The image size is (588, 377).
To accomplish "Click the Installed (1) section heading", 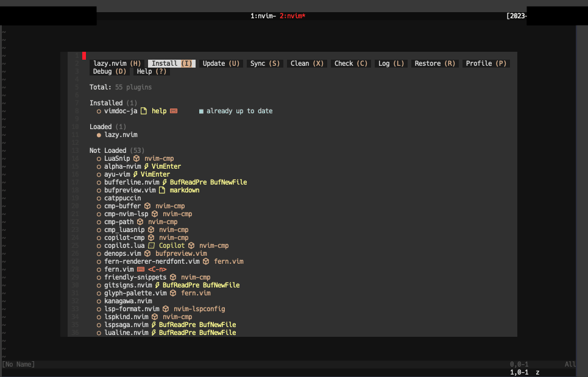I will 113,103.
